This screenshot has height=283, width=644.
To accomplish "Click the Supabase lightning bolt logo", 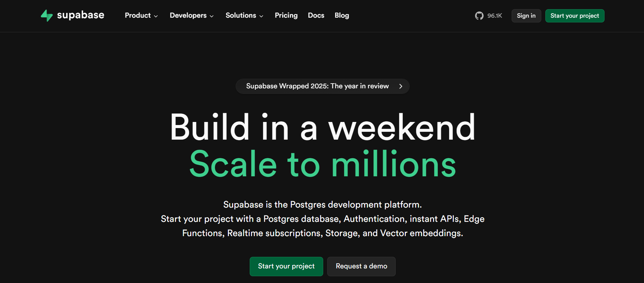I will [x=47, y=15].
